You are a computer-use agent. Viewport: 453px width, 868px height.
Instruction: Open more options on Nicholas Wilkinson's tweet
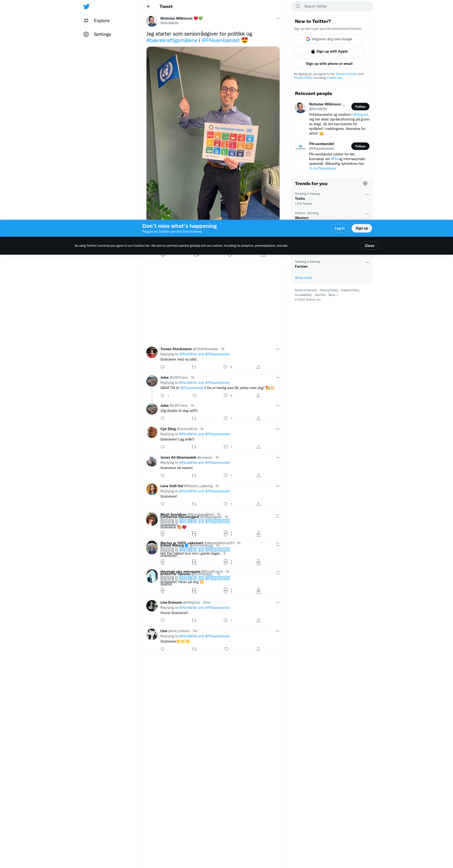pyautogui.click(x=277, y=19)
